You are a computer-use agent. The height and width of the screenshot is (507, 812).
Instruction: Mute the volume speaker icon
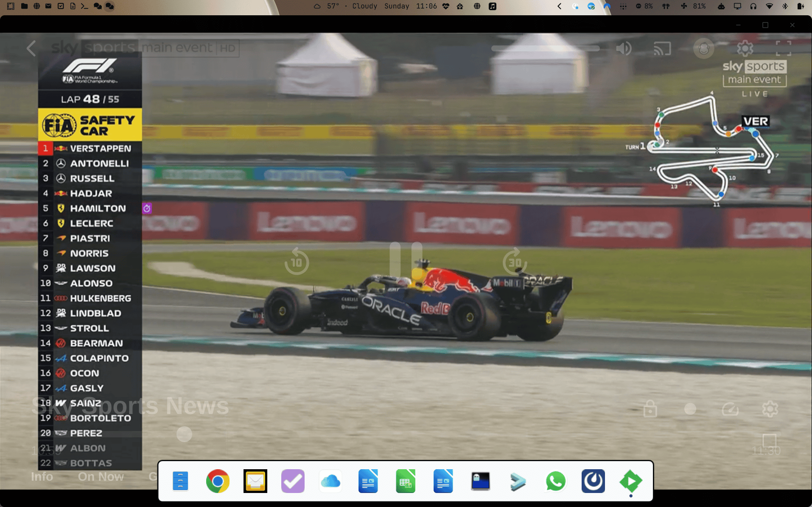(624, 48)
